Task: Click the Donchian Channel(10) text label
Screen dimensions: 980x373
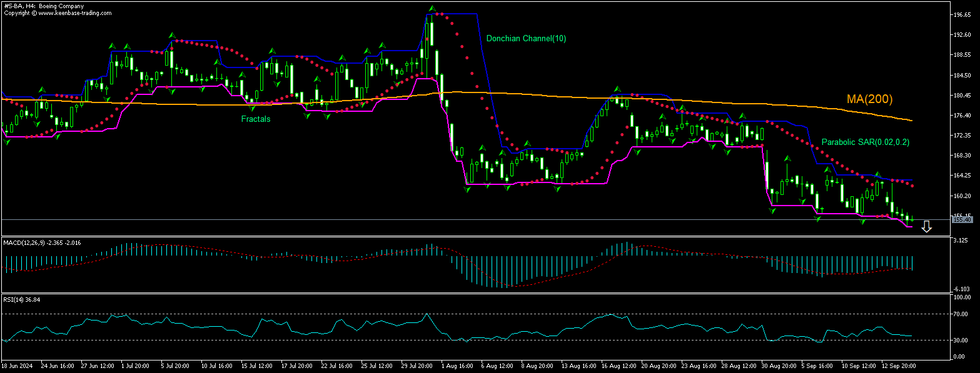Action: [526, 38]
